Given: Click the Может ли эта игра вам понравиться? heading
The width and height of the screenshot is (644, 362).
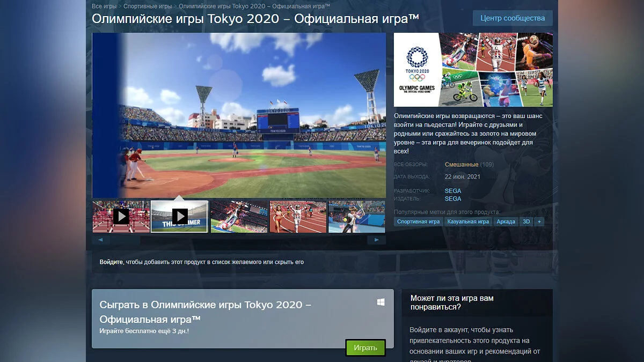Looking at the screenshot, I should click(452, 302).
